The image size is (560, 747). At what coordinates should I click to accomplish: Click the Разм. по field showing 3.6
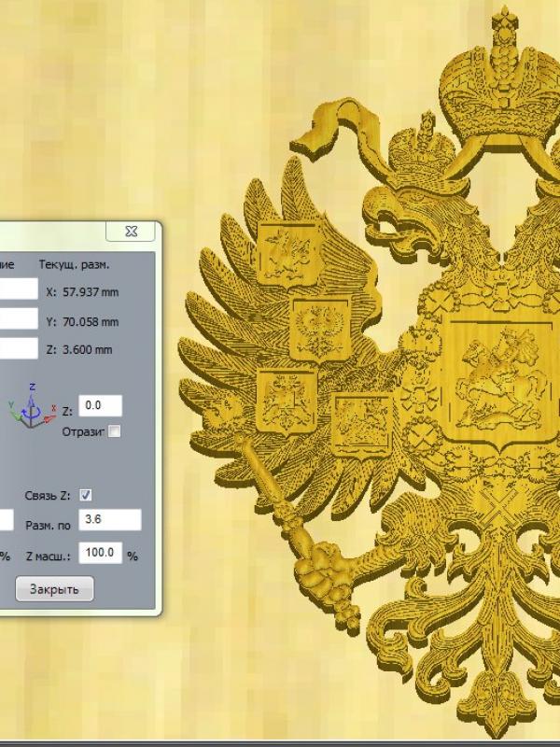pyautogui.click(x=109, y=519)
